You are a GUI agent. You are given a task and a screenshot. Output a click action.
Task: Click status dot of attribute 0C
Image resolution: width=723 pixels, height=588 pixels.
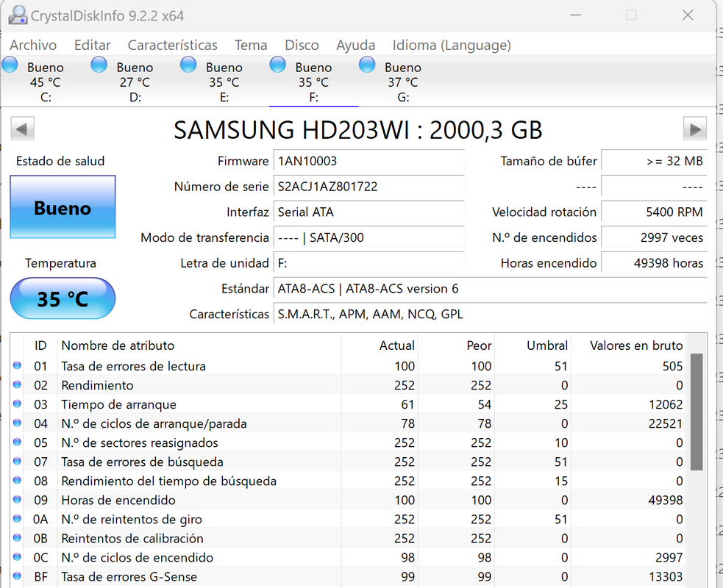[17, 556]
